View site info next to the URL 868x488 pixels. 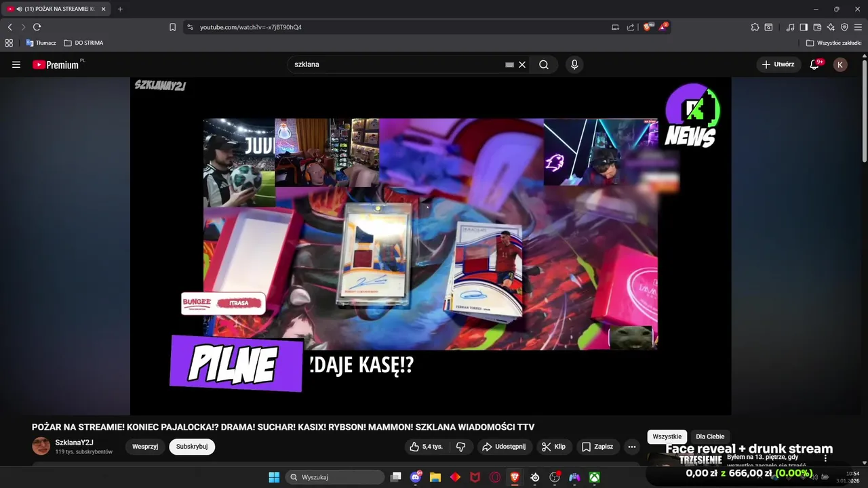(190, 27)
